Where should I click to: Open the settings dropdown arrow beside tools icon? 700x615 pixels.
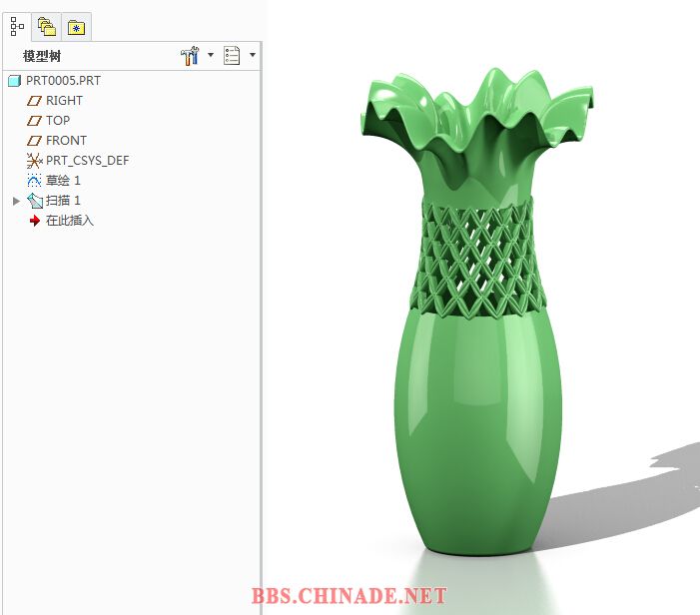pyautogui.click(x=211, y=55)
